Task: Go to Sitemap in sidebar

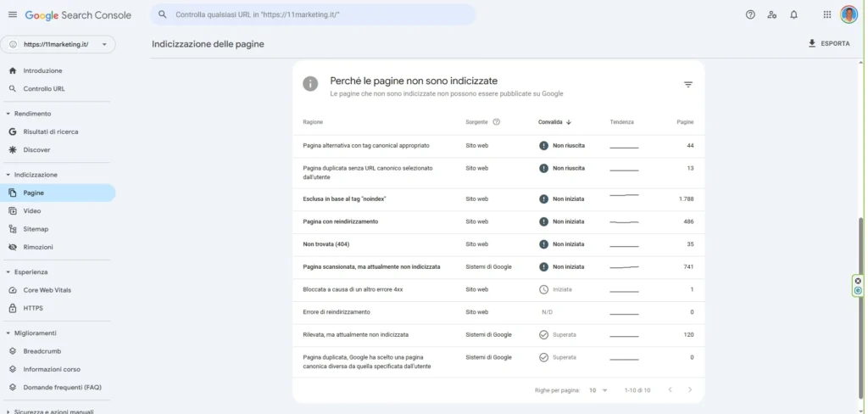Action: point(36,229)
